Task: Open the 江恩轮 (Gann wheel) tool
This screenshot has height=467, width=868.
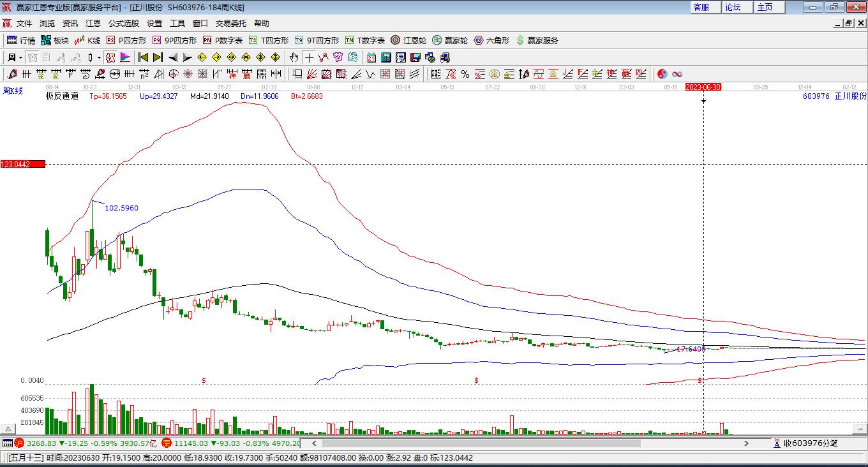Action: tap(408, 40)
